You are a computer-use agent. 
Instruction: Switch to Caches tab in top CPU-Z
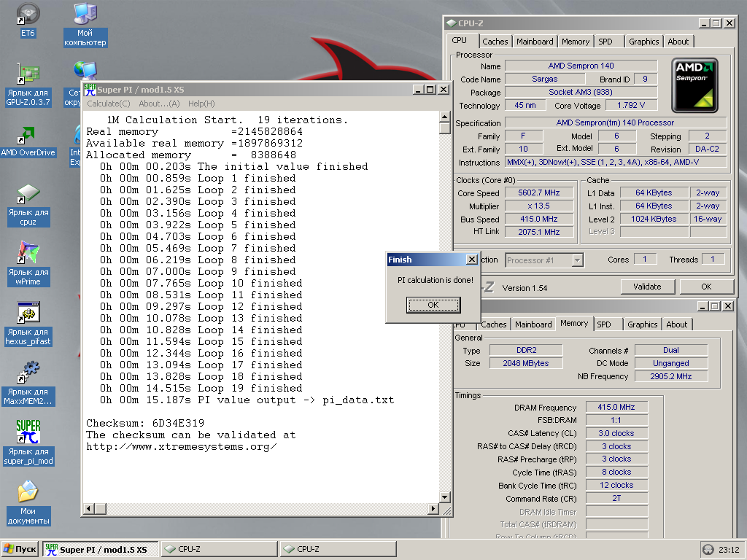(495, 42)
